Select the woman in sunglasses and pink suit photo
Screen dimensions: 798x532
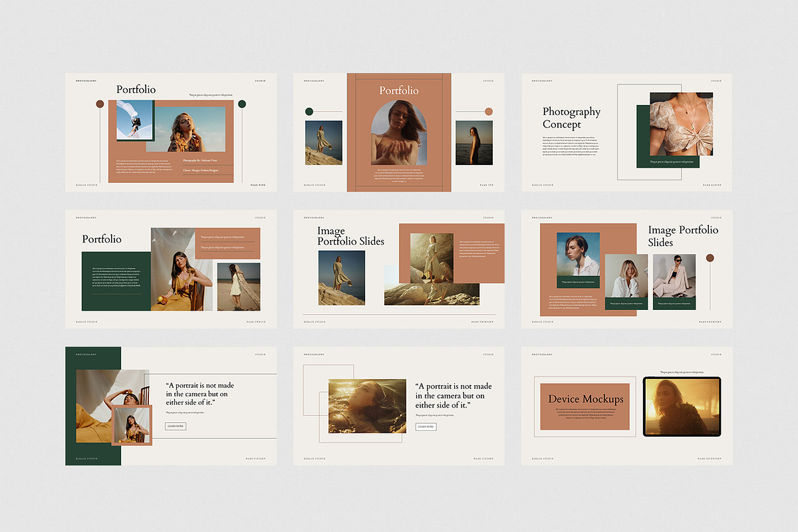674,276
